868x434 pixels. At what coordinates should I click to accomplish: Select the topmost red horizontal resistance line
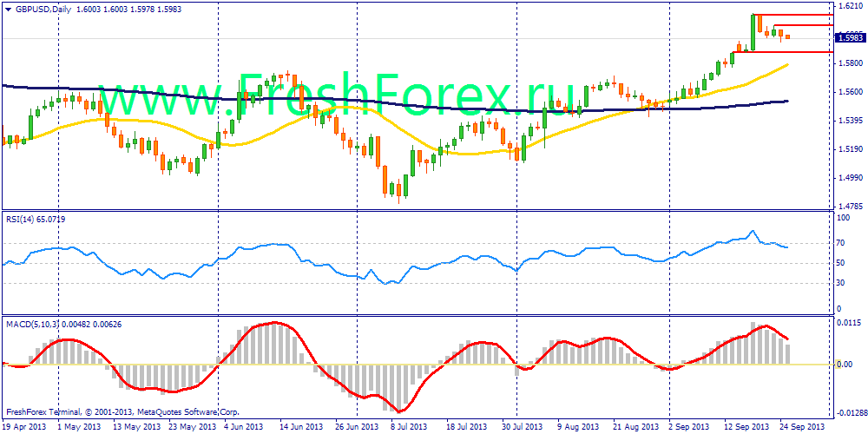[792, 15]
